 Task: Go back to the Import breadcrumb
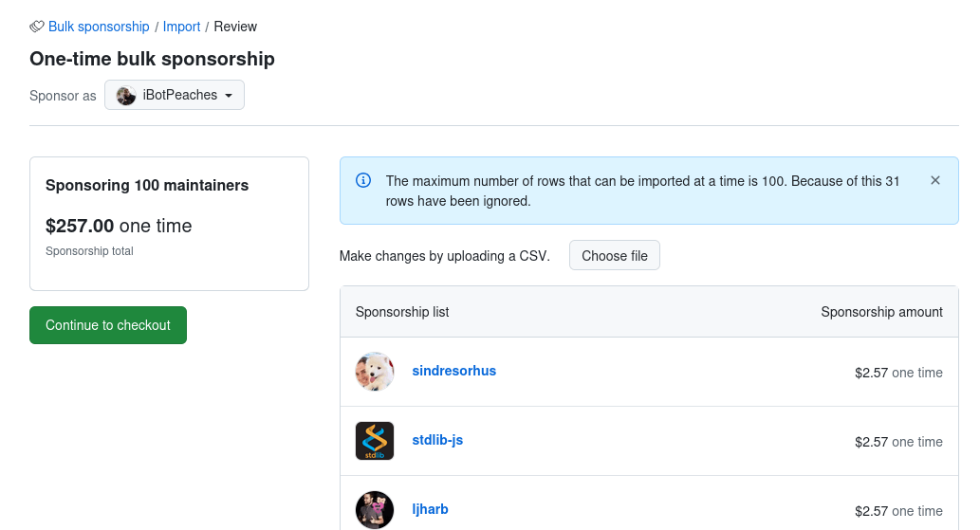(182, 27)
